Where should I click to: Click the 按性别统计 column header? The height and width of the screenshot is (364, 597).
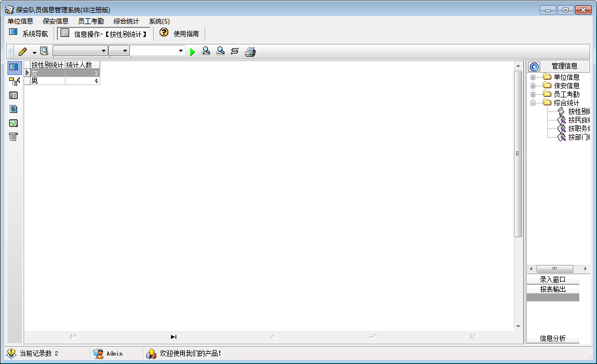pos(48,65)
